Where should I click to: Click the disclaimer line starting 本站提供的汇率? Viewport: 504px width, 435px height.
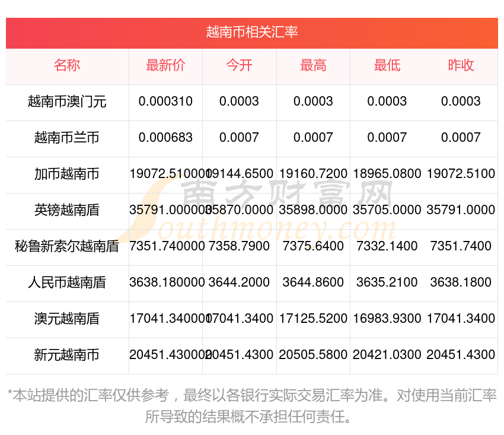point(252,395)
